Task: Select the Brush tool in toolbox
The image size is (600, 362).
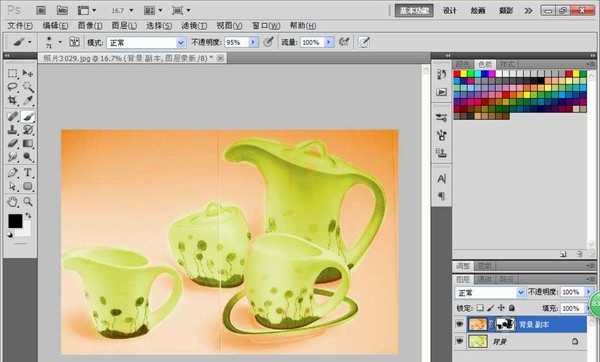Action: [x=28, y=116]
